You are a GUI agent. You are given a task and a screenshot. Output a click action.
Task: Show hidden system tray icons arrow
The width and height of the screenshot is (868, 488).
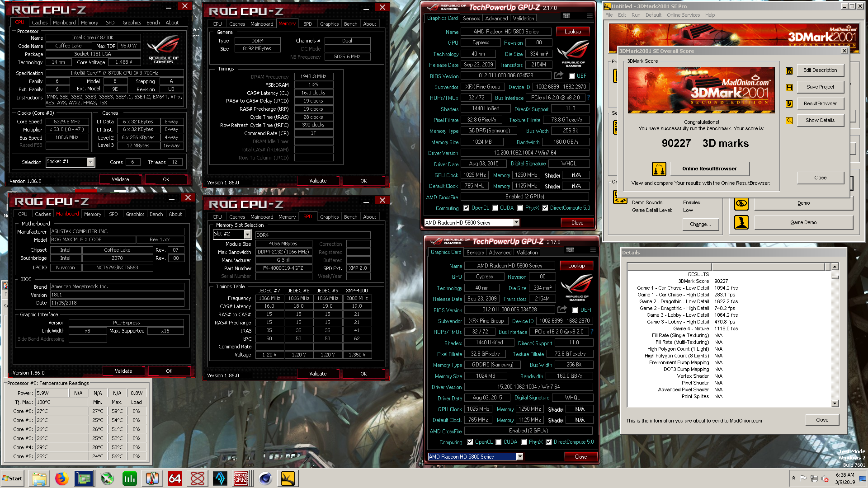click(793, 478)
